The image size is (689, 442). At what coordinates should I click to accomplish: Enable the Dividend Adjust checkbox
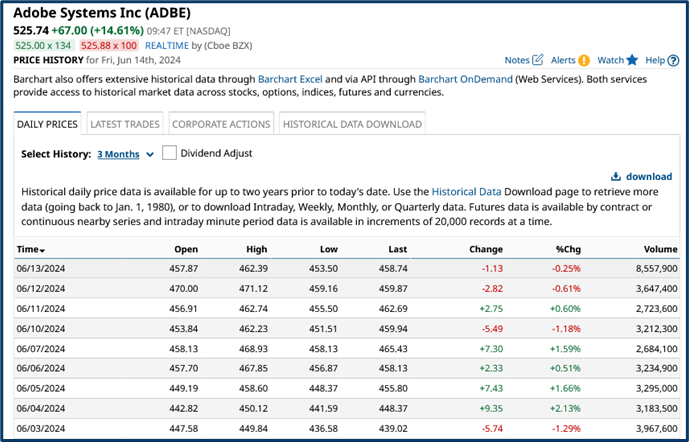point(169,153)
